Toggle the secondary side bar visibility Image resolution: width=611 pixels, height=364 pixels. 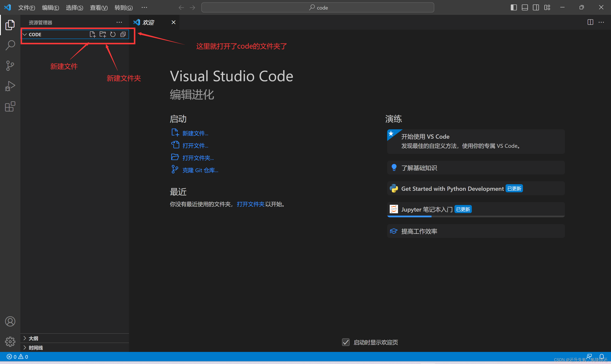tap(536, 8)
